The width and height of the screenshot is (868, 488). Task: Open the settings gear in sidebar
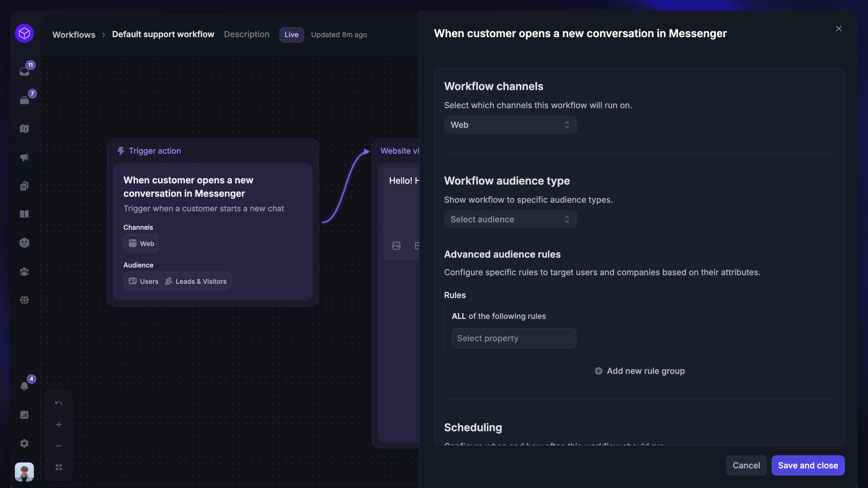point(24,443)
